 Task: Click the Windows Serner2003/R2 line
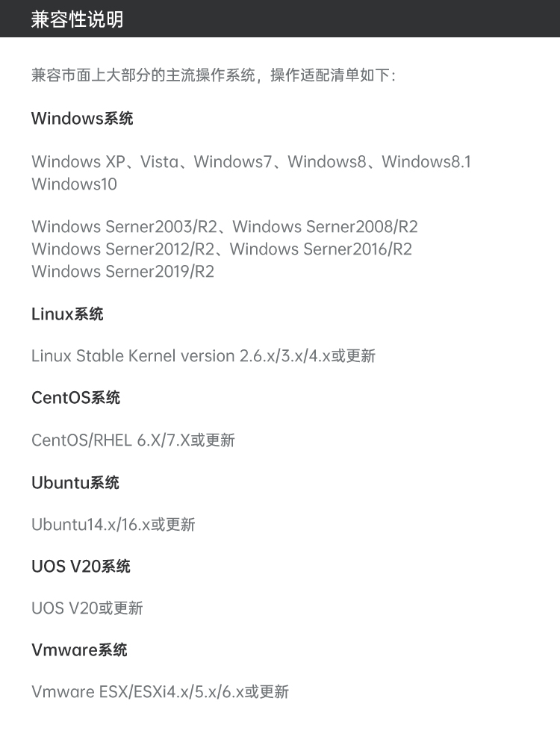[125, 226]
